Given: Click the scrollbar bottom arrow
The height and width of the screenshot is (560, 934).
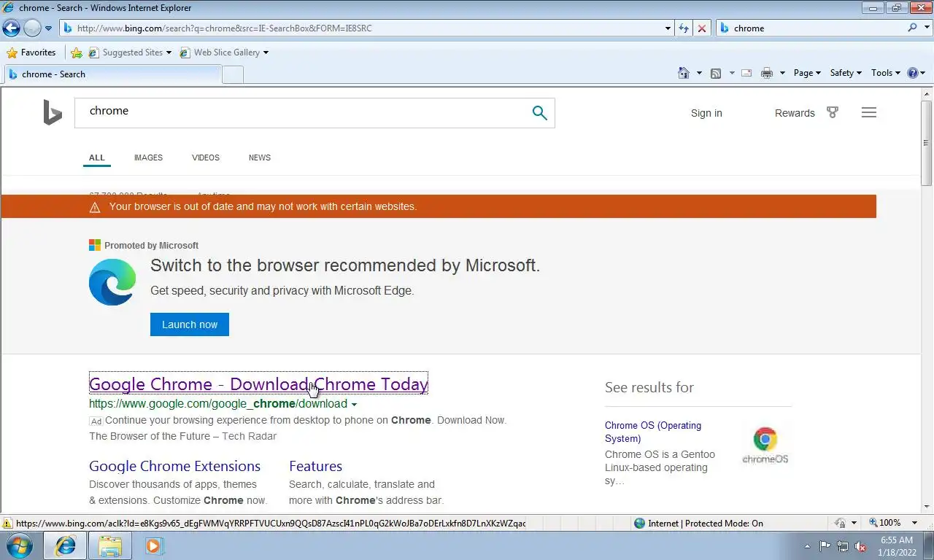Looking at the screenshot, I should tap(927, 507).
